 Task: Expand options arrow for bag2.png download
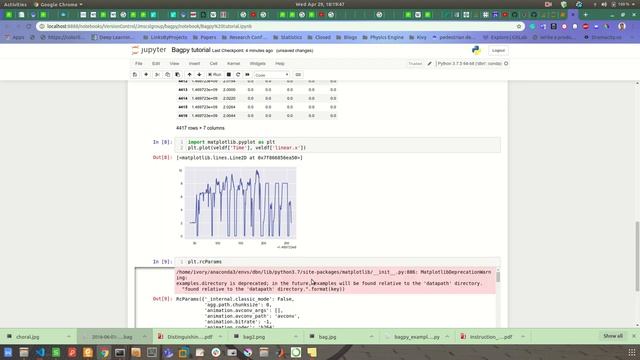[x=296, y=337]
